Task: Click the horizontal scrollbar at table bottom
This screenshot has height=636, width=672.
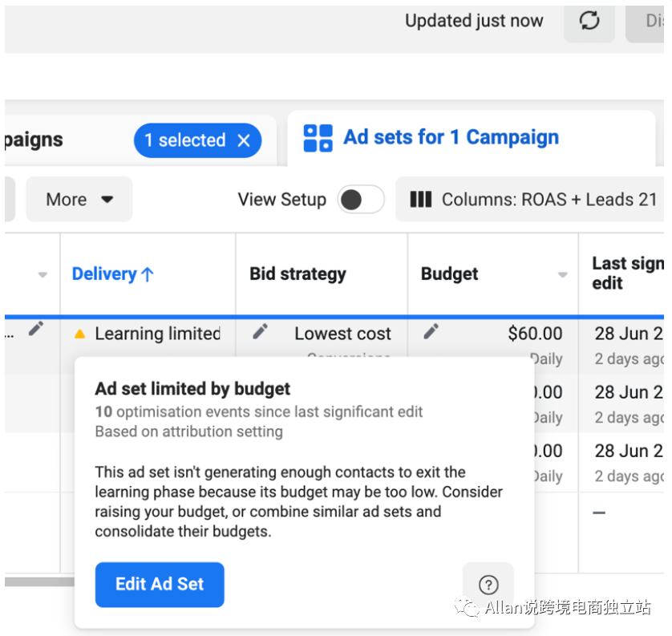Action: (38, 581)
